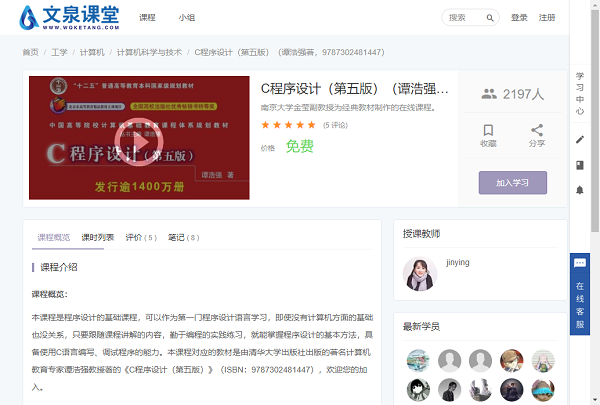Screen dimensions: 600x405
Task: Open 小组 in the top navigation
Action: point(187,18)
